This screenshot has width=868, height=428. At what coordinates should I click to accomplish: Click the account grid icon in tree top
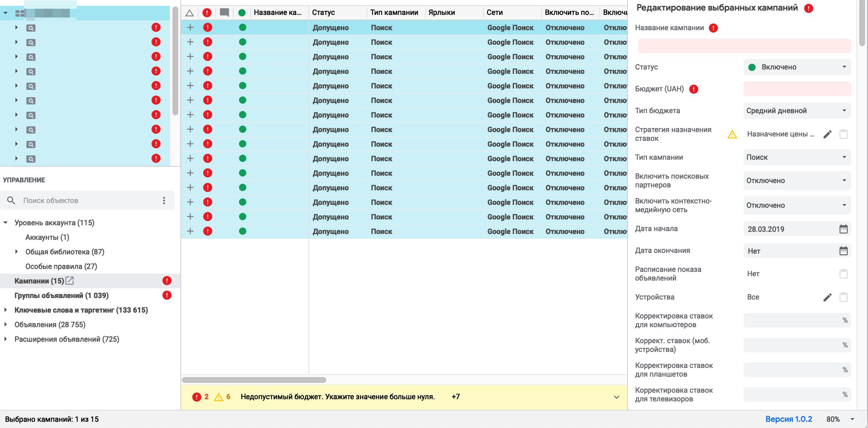pos(20,14)
